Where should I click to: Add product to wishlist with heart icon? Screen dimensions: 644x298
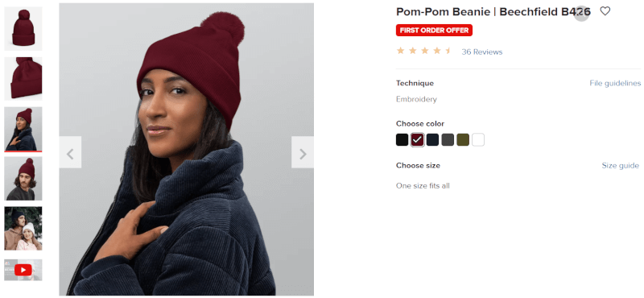[605, 11]
